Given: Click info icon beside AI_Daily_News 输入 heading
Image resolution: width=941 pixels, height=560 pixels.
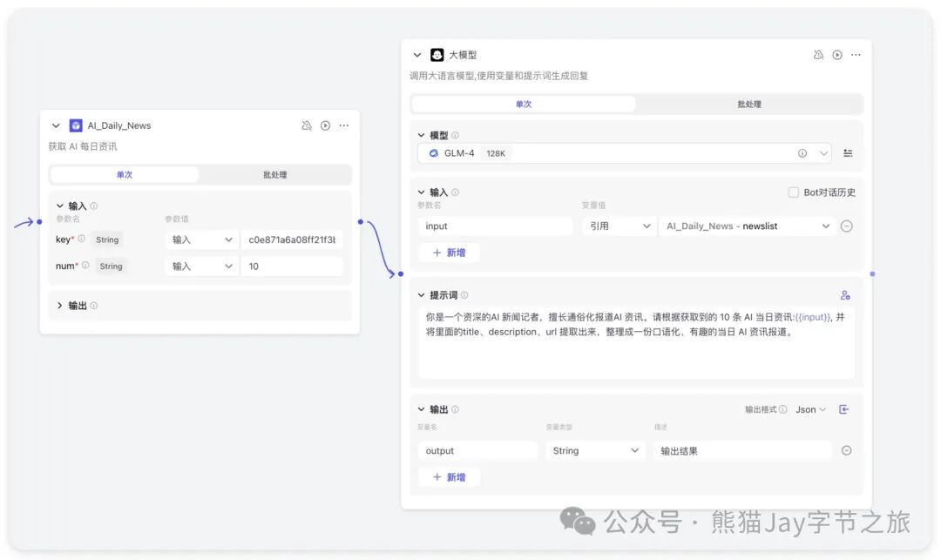Looking at the screenshot, I should click(93, 206).
